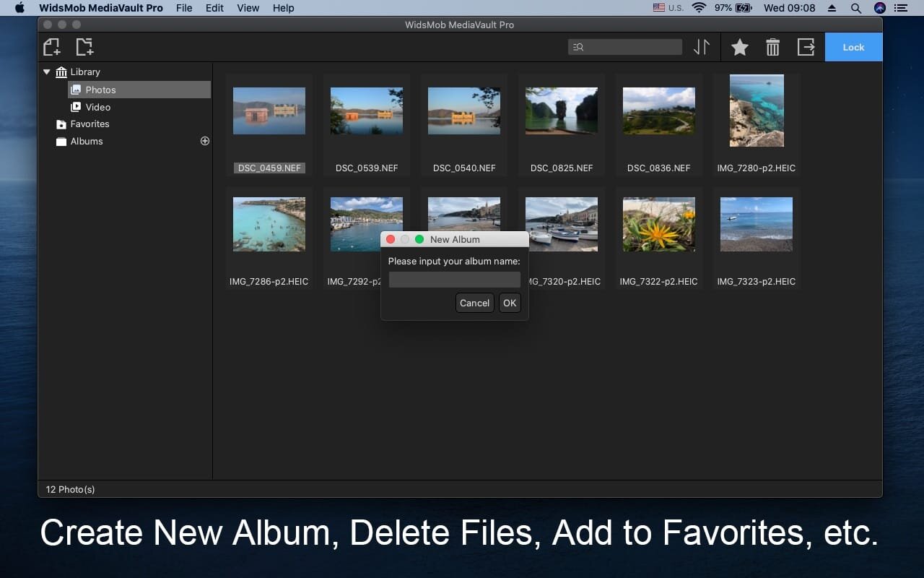Screen dimensions: 924x578
Task: Click the Wed 09:08 clock
Action: pyautogui.click(x=789, y=8)
